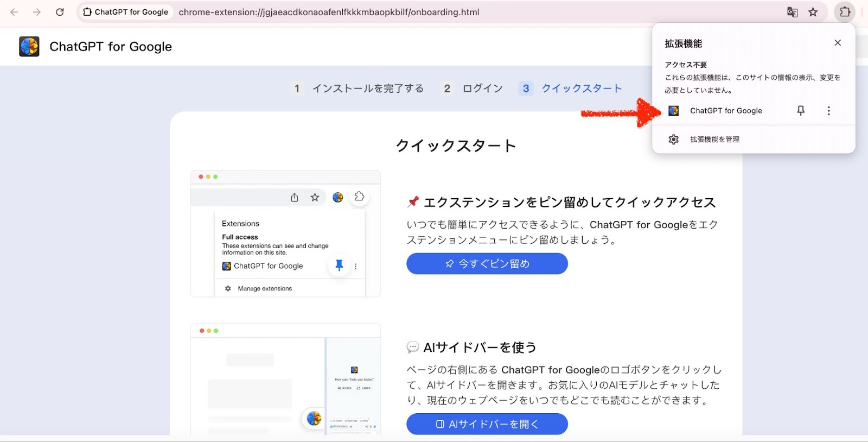Viewport: 868px width, 442px height.
Task: Reload the onboarding page
Action: point(60,12)
